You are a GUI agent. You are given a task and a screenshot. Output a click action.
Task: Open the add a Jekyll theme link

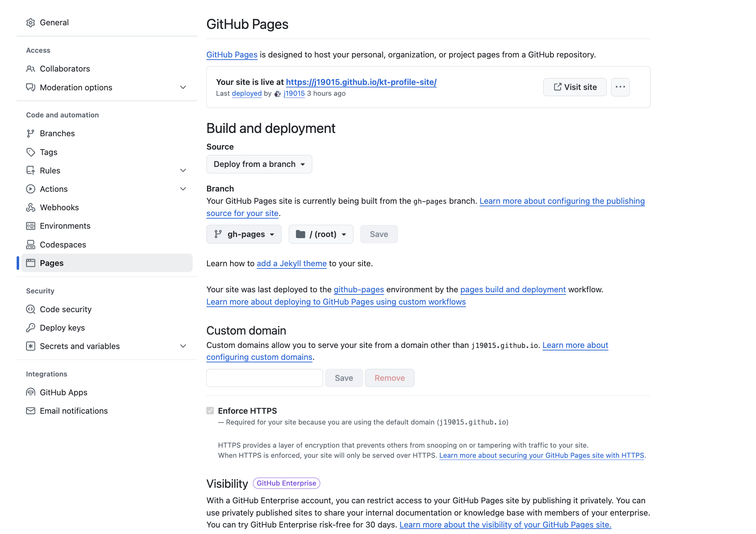291,264
